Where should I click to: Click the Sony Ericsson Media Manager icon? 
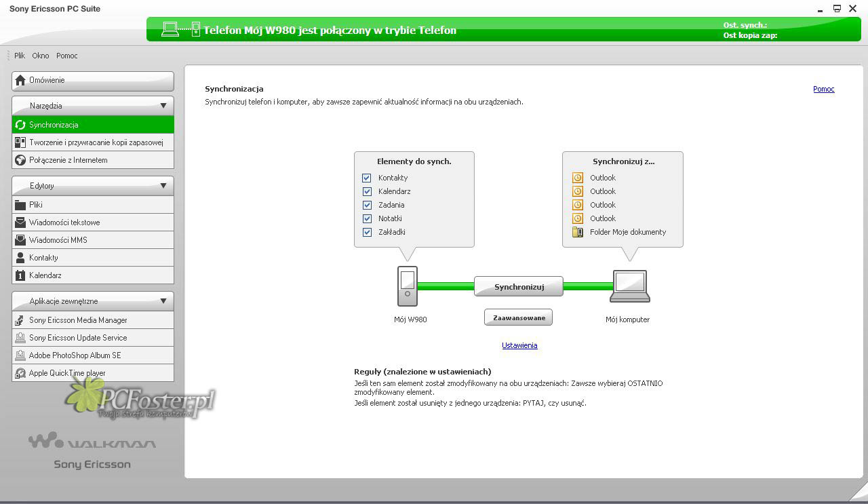(20, 320)
